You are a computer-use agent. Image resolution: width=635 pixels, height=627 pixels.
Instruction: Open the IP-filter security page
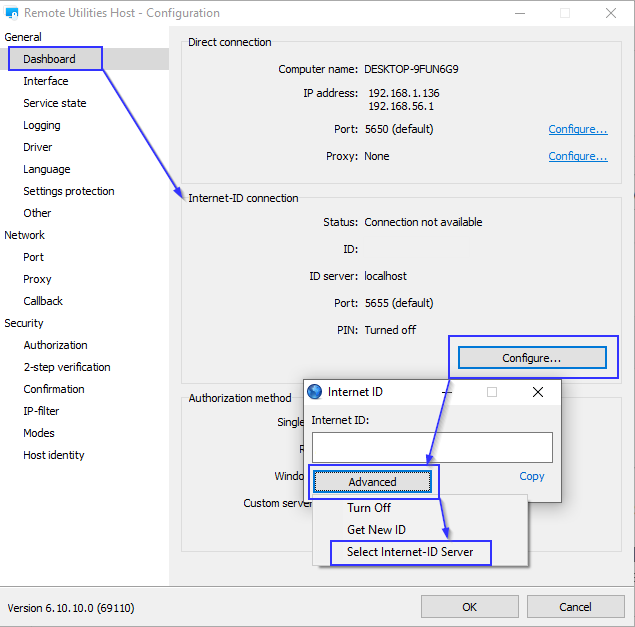click(x=41, y=411)
